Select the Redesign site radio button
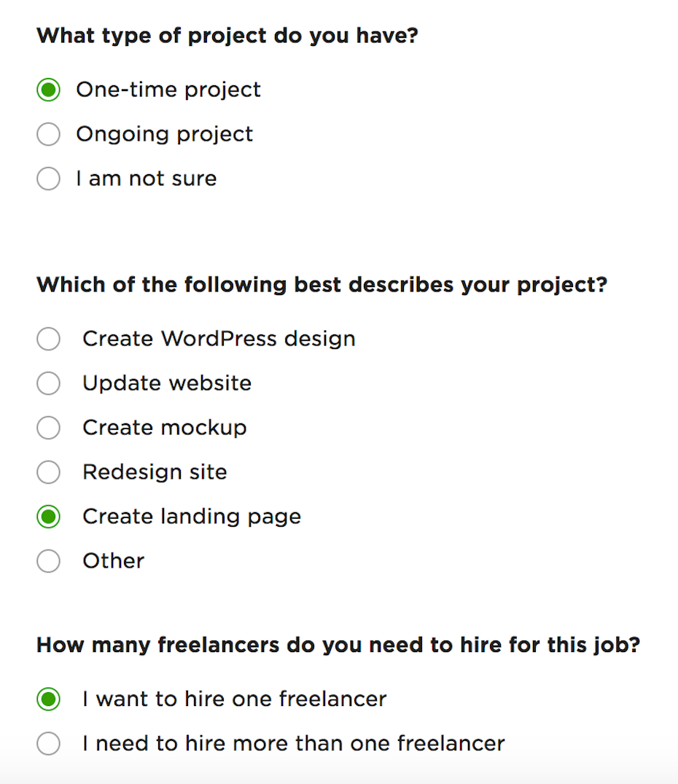Image resolution: width=678 pixels, height=784 pixels. tap(48, 473)
